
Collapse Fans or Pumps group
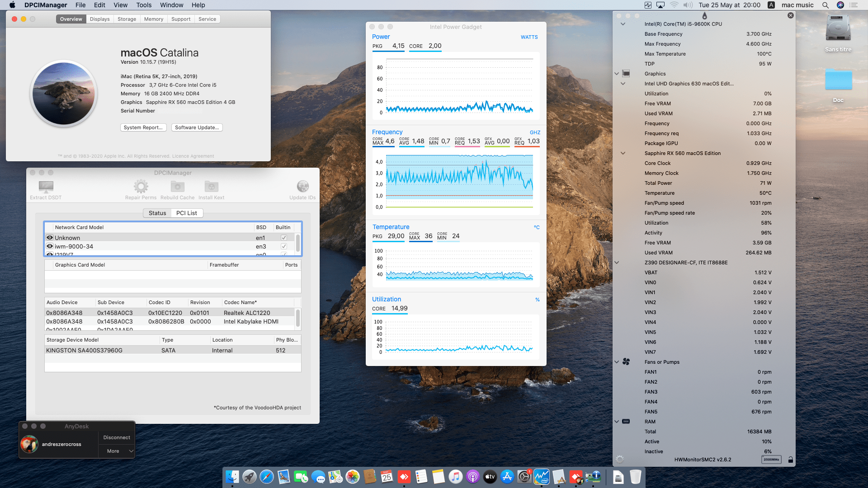point(616,362)
